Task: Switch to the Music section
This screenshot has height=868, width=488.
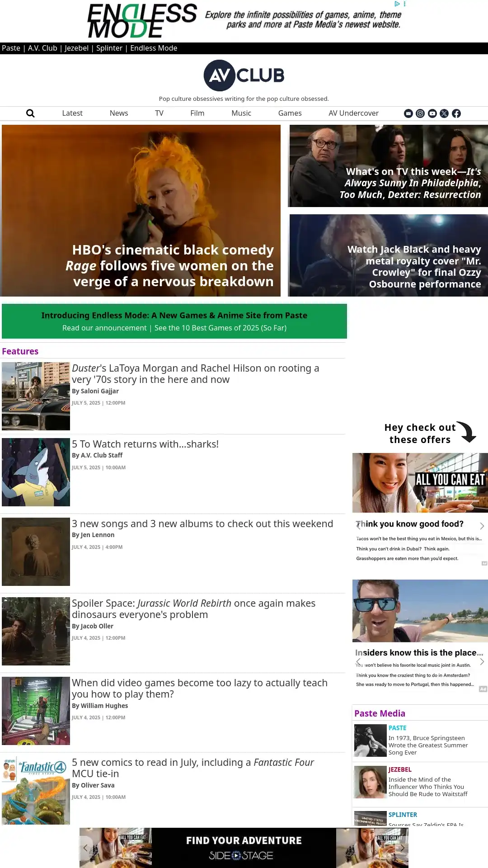Action: point(241,113)
